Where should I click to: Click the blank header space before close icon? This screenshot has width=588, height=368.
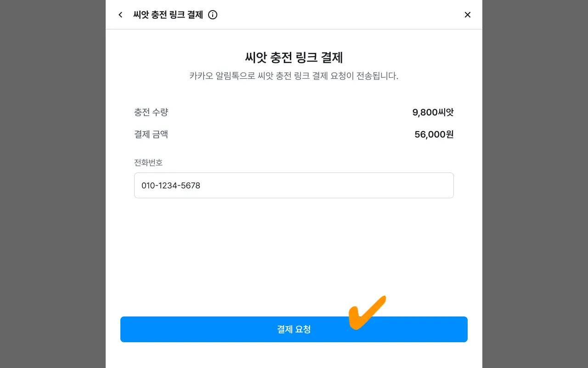[x=345, y=15]
